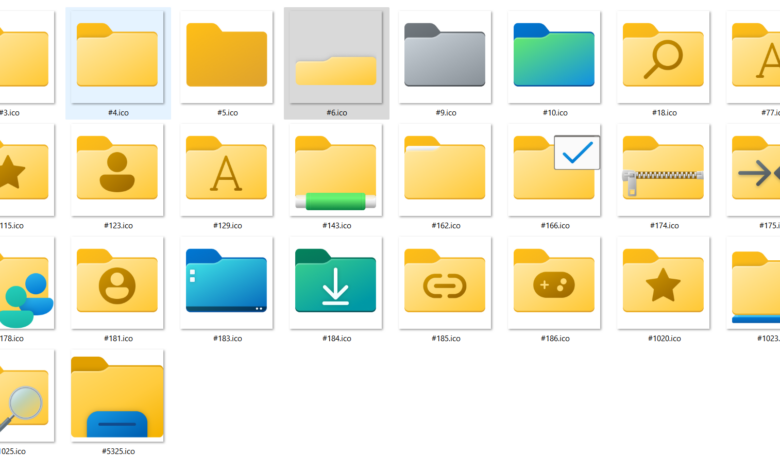Select the chain link folder icon #185.ico

pos(445,282)
